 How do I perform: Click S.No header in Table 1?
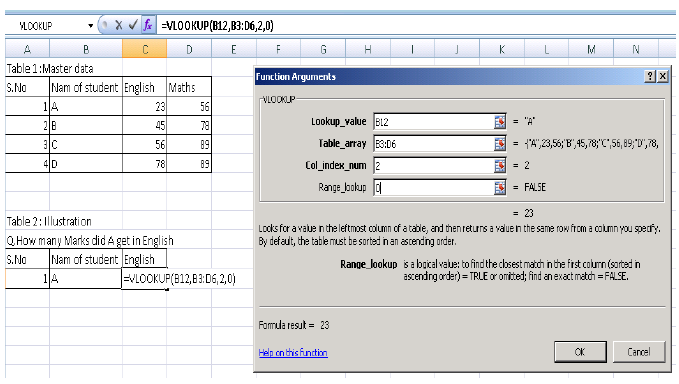pos(27,87)
